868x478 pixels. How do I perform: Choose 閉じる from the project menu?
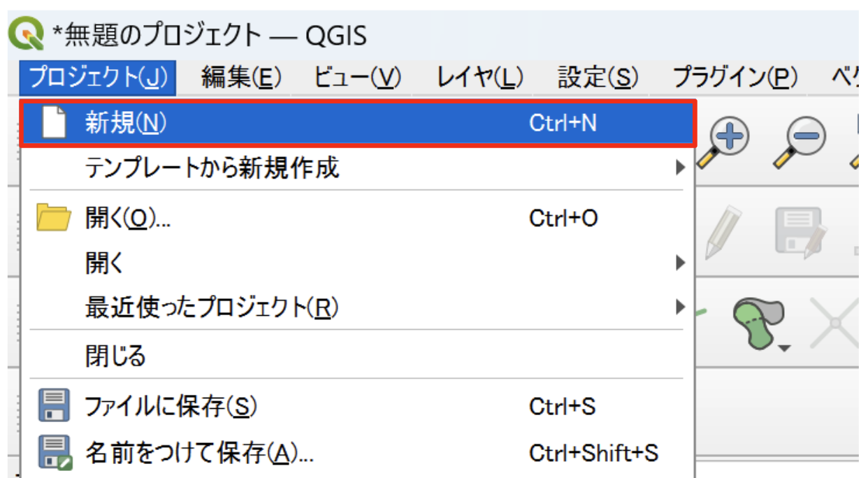tap(115, 356)
